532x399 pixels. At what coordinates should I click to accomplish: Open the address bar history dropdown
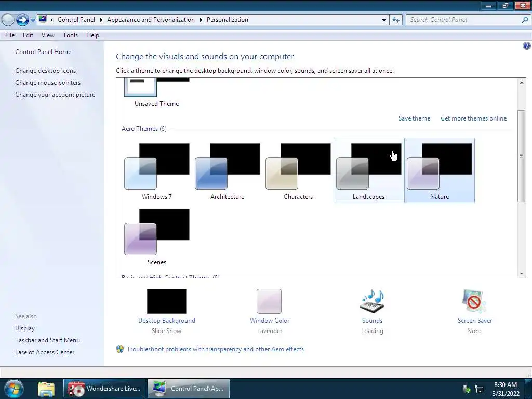[384, 20]
